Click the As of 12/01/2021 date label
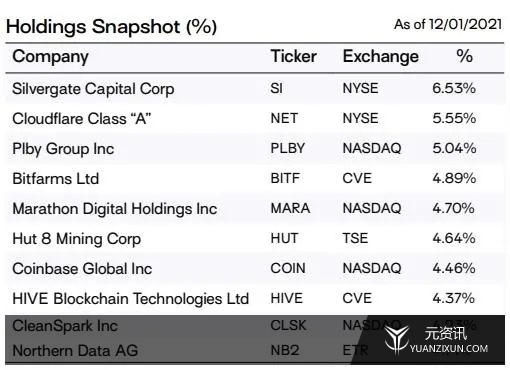 click(448, 24)
